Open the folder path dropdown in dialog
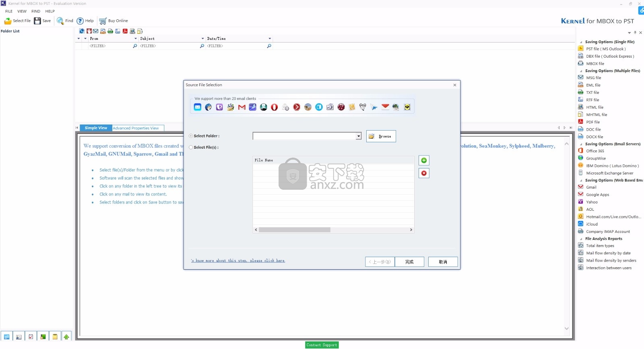Screen dimensions: 644x349 click(x=359, y=136)
